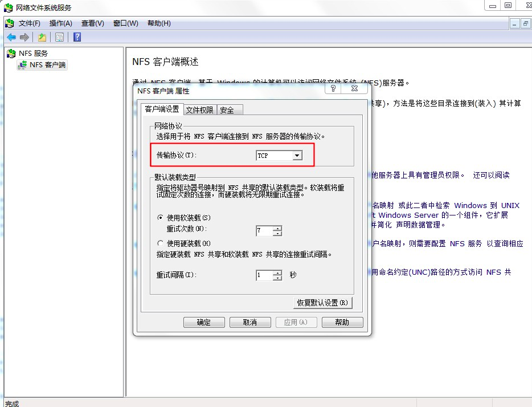Decrease the 重试次数 value with down arrow
Viewport: 532px width, 407px height.
pos(278,234)
